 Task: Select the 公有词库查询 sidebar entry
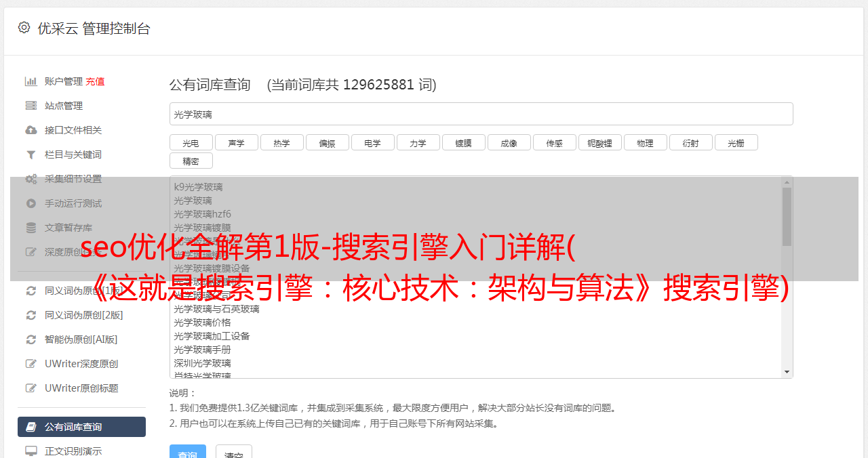[x=81, y=427]
